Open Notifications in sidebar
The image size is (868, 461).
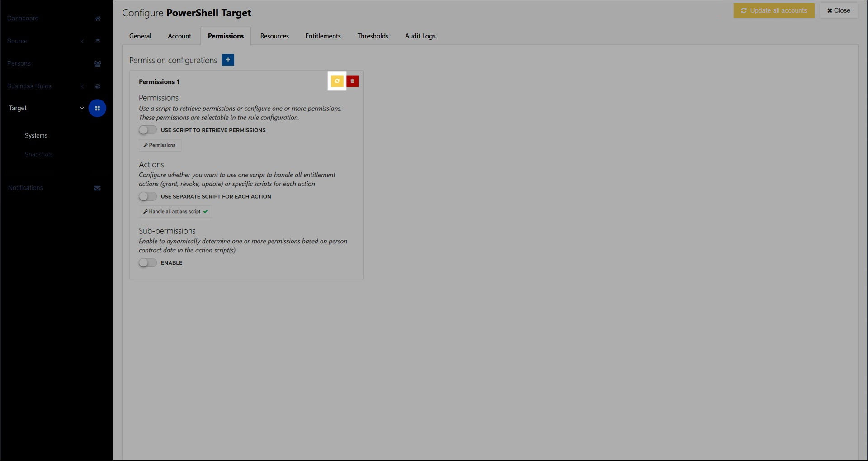(x=25, y=188)
